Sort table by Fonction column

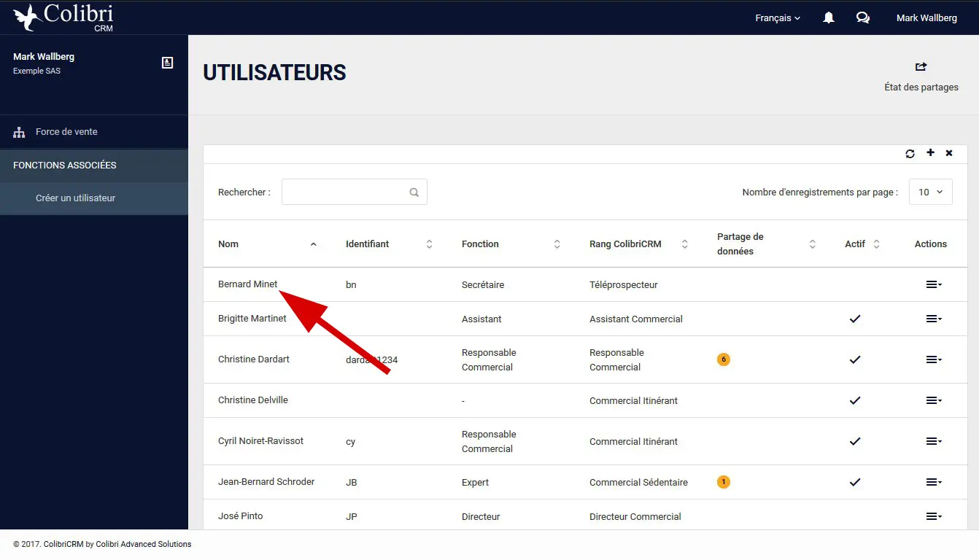point(511,244)
